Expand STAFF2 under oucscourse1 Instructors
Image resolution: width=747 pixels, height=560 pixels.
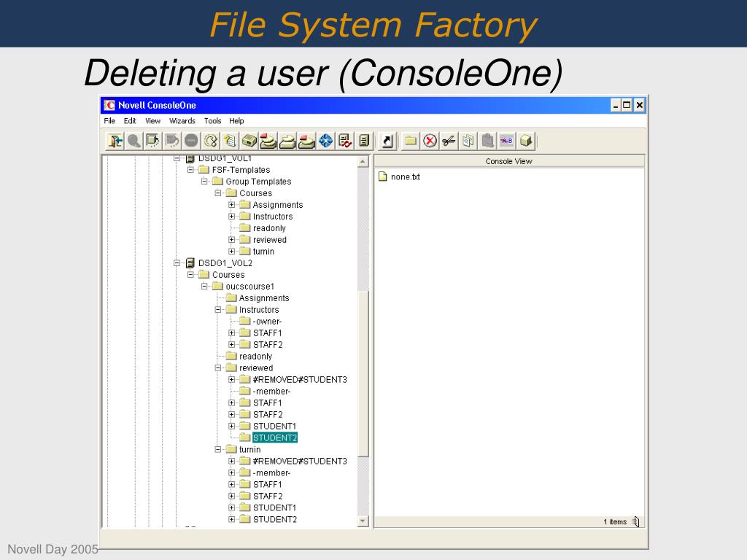(231, 345)
